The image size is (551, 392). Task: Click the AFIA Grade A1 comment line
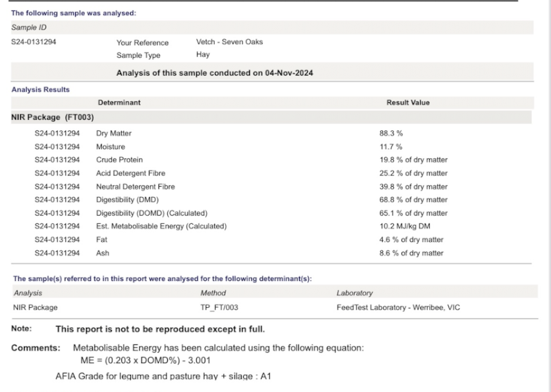pyautogui.click(x=167, y=376)
